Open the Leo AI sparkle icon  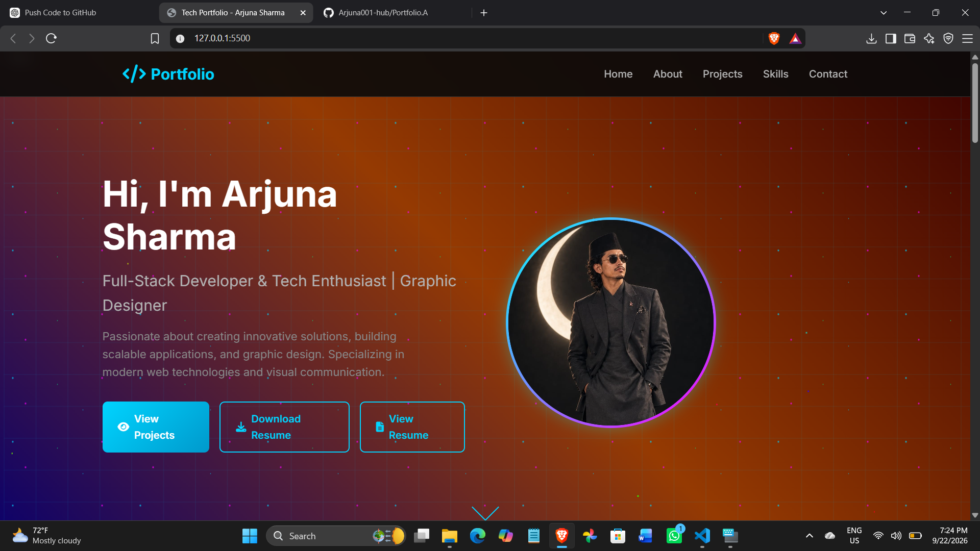[929, 38]
